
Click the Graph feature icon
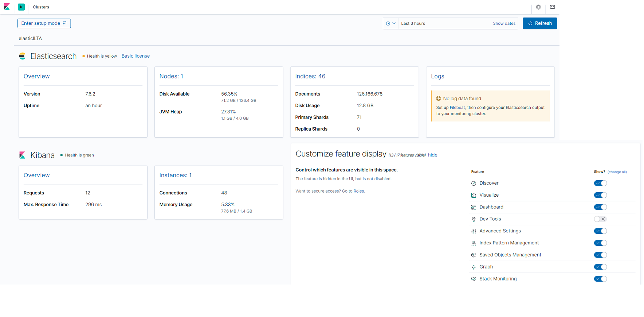tap(474, 267)
